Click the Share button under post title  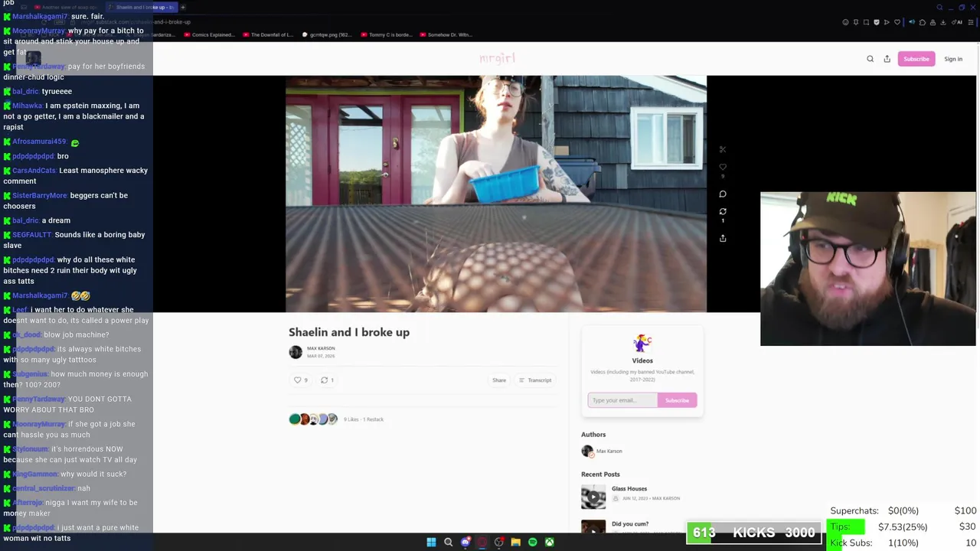499,380
